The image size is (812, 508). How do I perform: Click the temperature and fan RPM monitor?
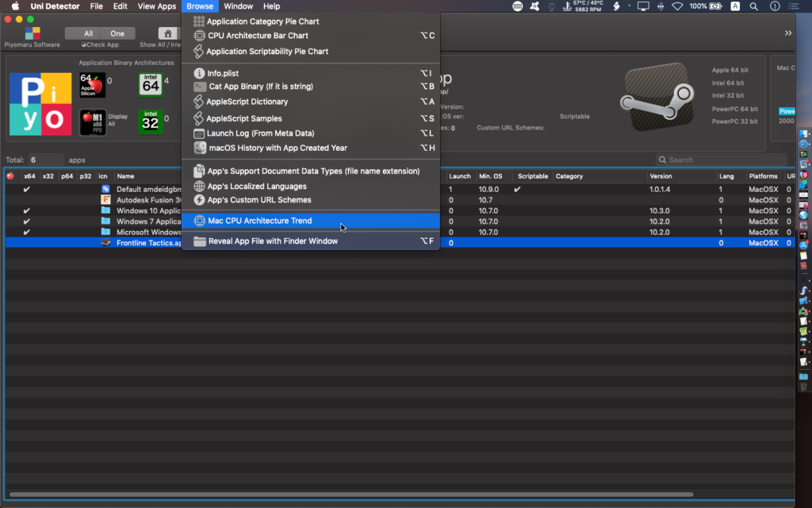click(x=583, y=6)
